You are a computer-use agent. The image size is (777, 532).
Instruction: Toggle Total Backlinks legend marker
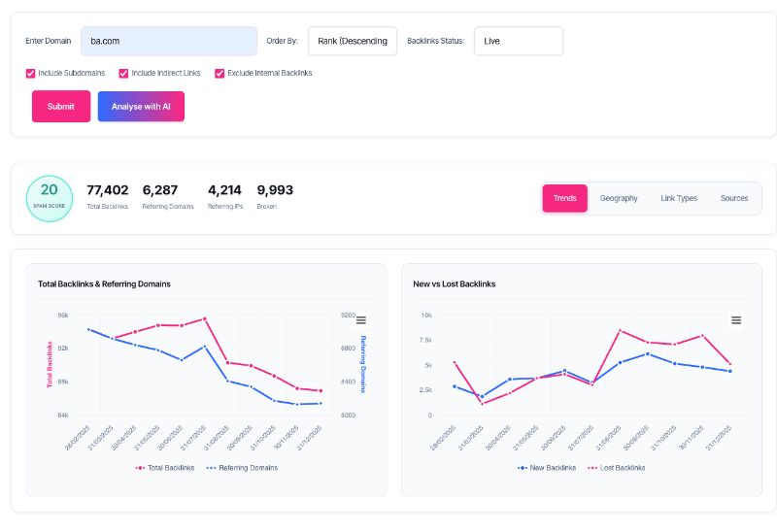(x=140, y=468)
